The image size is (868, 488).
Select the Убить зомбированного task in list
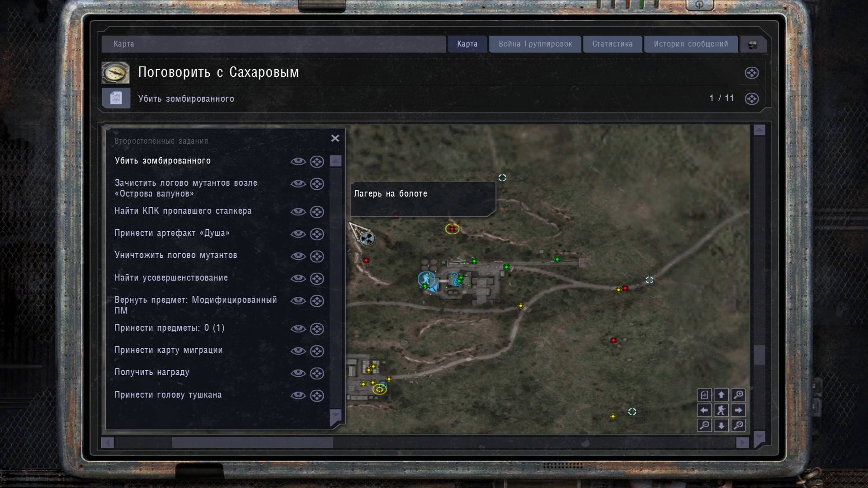163,161
